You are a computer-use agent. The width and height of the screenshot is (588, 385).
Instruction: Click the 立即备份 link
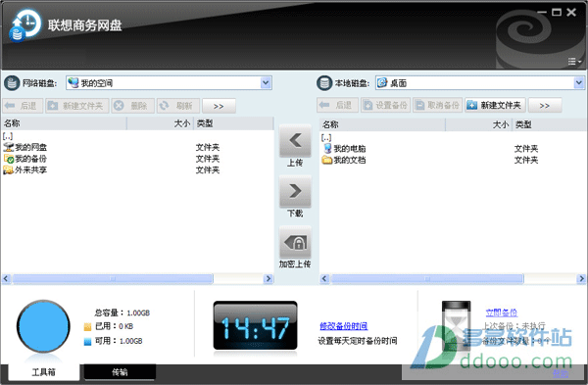pyautogui.click(x=502, y=313)
